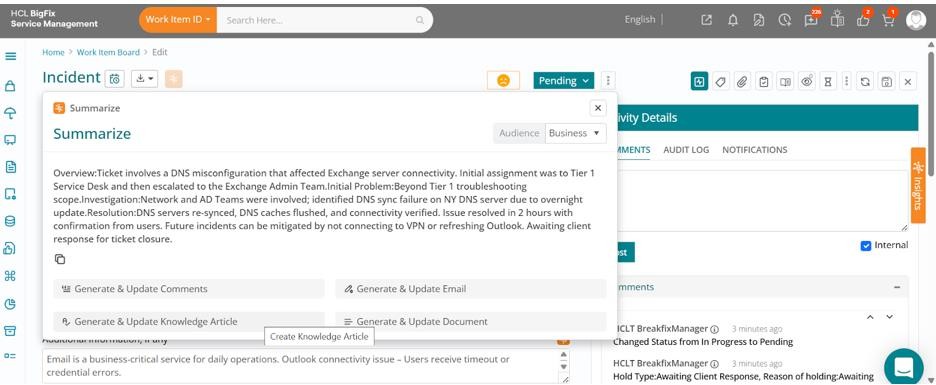
Task: Switch to the NOTIFICATIONS tab
Action: (755, 150)
